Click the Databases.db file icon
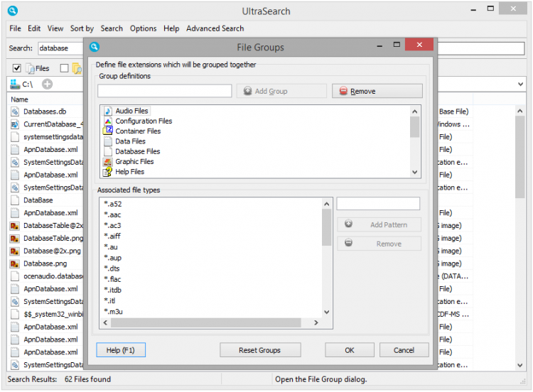The width and height of the screenshot is (533, 392). [15, 111]
